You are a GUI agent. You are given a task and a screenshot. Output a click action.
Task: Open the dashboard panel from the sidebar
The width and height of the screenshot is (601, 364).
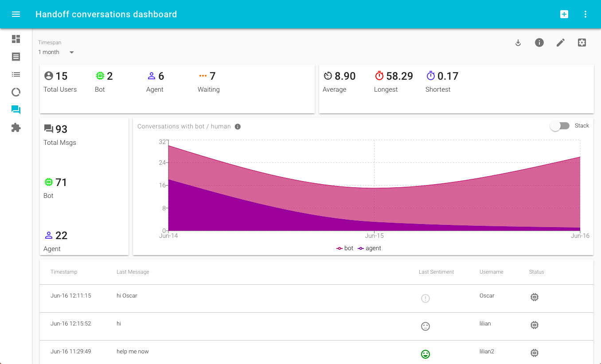pos(16,39)
